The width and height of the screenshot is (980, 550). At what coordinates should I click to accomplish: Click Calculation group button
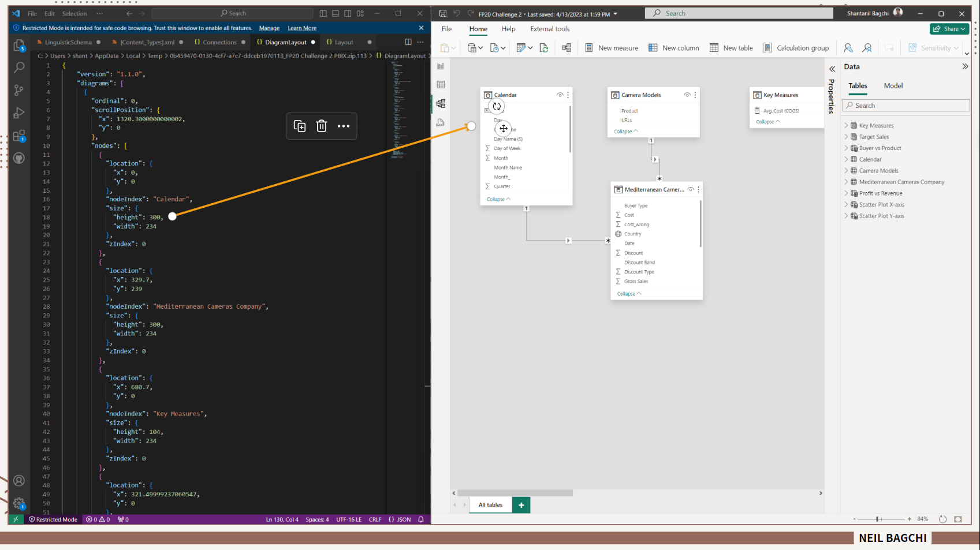[x=796, y=48]
